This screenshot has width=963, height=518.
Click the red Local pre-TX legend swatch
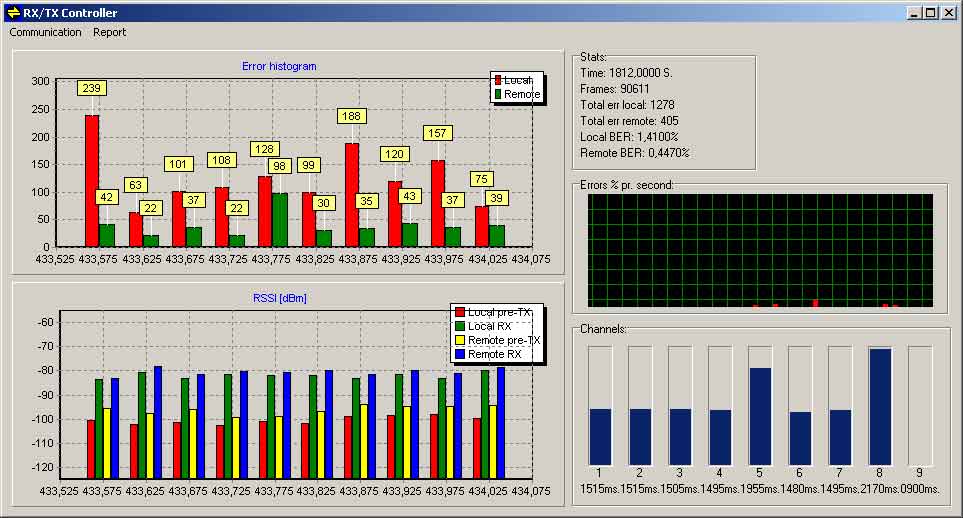pyautogui.click(x=459, y=313)
